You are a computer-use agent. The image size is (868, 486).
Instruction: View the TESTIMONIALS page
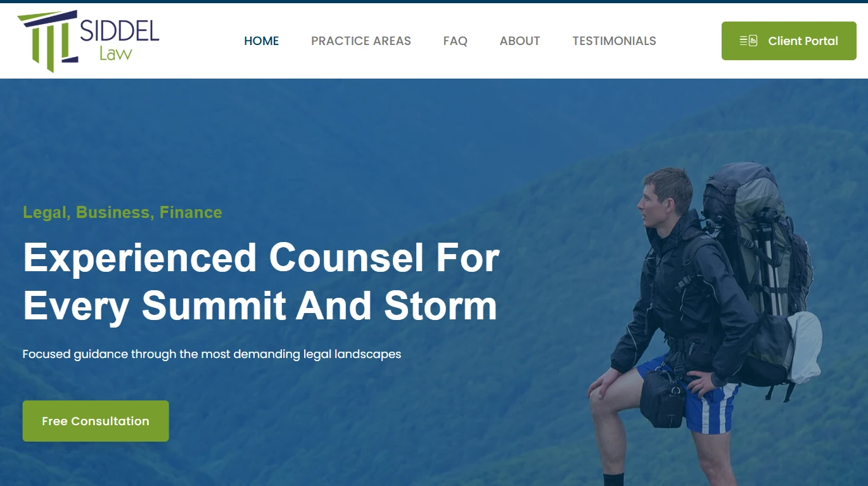coord(615,41)
